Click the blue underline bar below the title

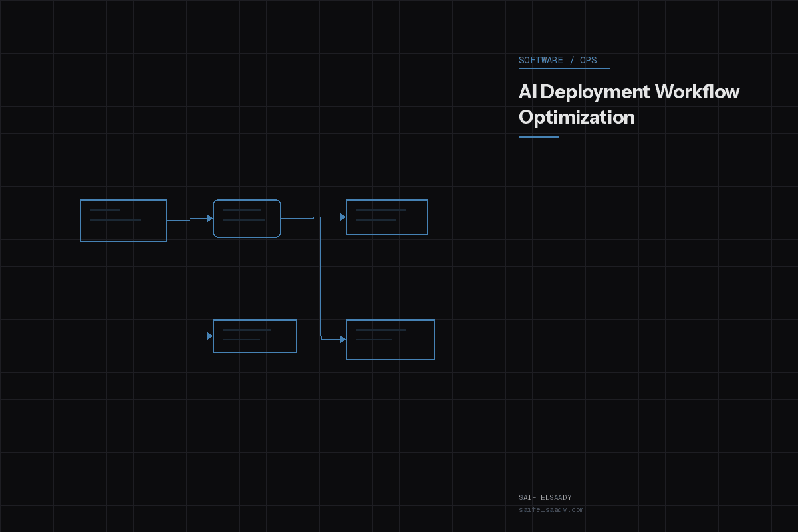pos(539,136)
